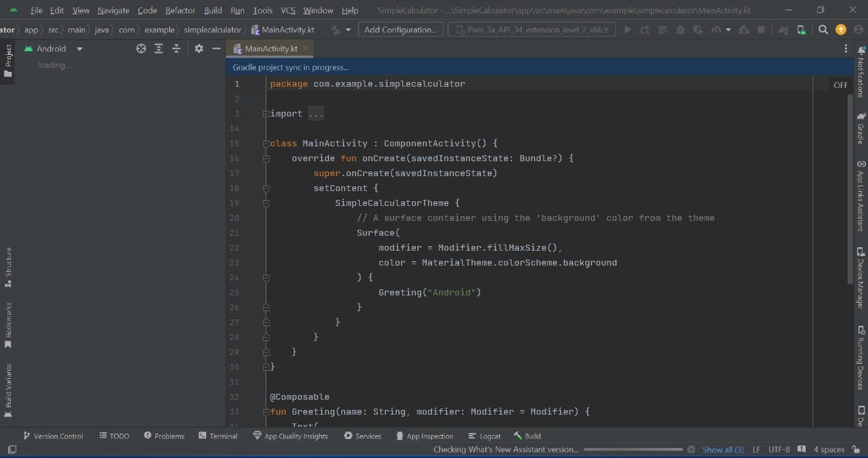Open the Android project view dropdown
The image size is (868, 458).
pos(54,49)
